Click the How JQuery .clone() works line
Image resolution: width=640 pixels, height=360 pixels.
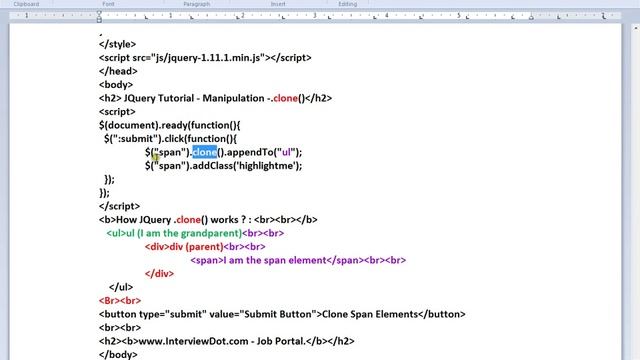point(208,220)
